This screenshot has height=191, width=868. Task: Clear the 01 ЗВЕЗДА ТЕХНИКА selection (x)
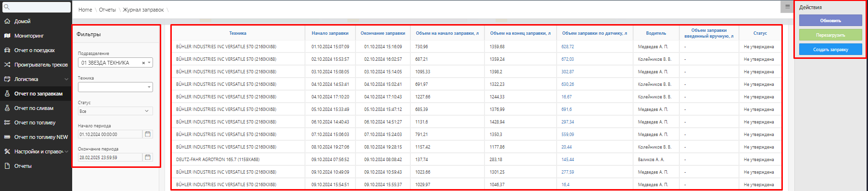[143, 63]
